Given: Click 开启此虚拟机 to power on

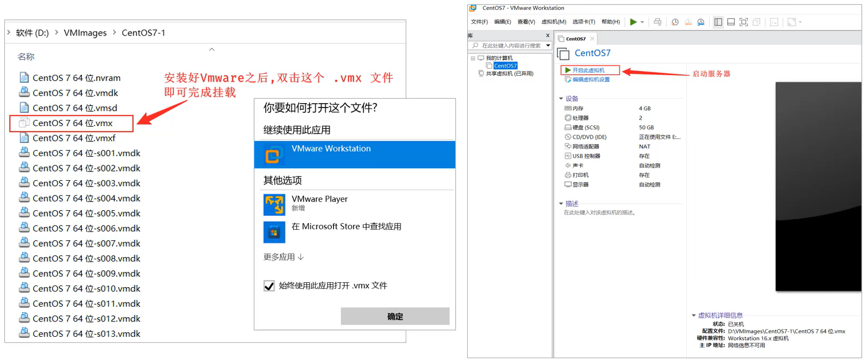Looking at the screenshot, I should point(588,70).
